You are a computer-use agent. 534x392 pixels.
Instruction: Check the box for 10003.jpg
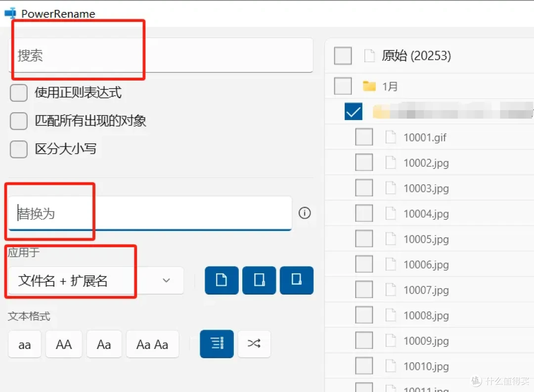(364, 188)
